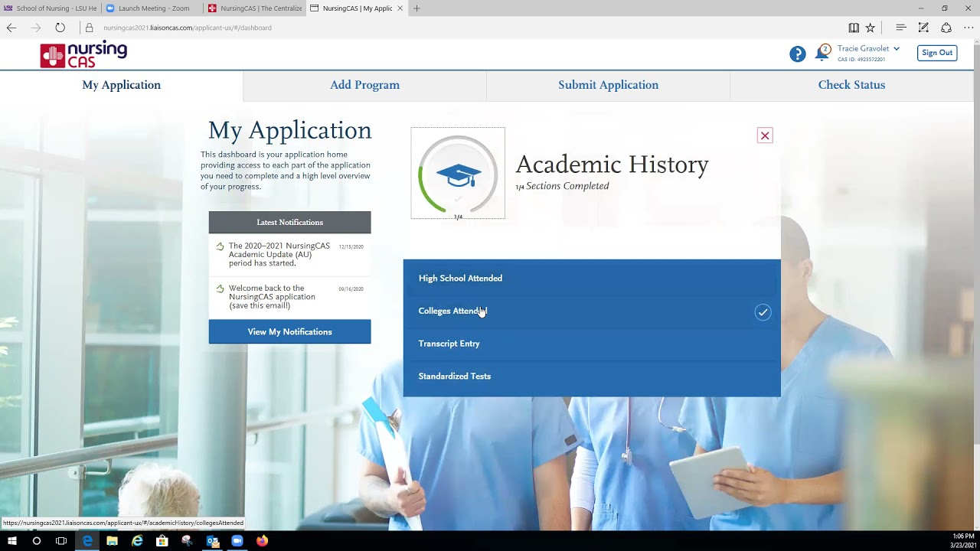Click the nursingcas2021 URL in the address bar
Viewport: 980px width, 551px height.
[x=188, y=28]
